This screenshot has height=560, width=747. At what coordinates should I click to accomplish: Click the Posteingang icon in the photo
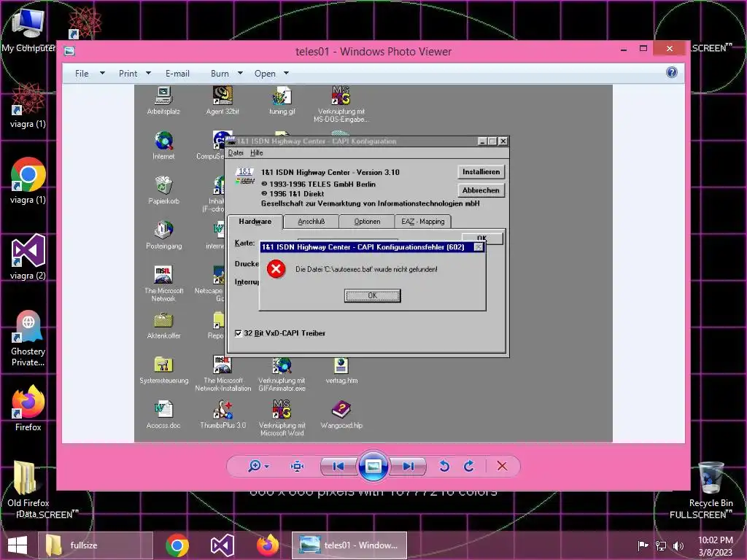click(163, 235)
